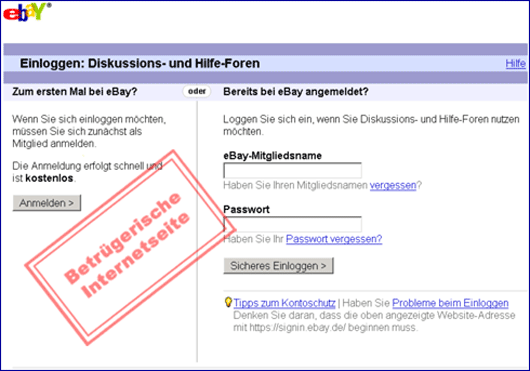Open the Probleme beim Einloggen link
Viewport: 530px width, 371px height.
click(x=450, y=303)
